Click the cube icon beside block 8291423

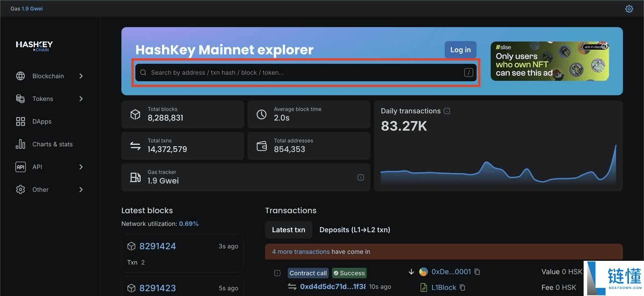131,288
